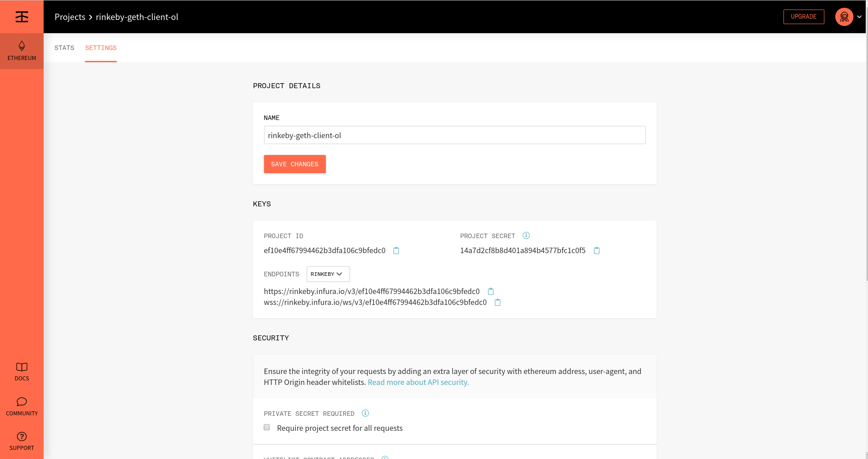Open the Rinkeby endpoints dropdown
Viewport: 868px width, 459px height.
pos(328,274)
